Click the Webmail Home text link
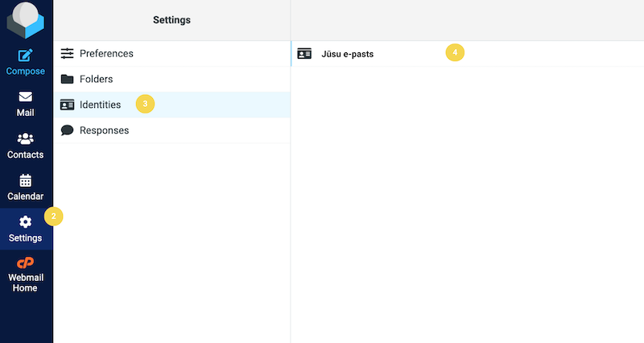Image resolution: width=644 pixels, height=343 pixels. (26, 283)
